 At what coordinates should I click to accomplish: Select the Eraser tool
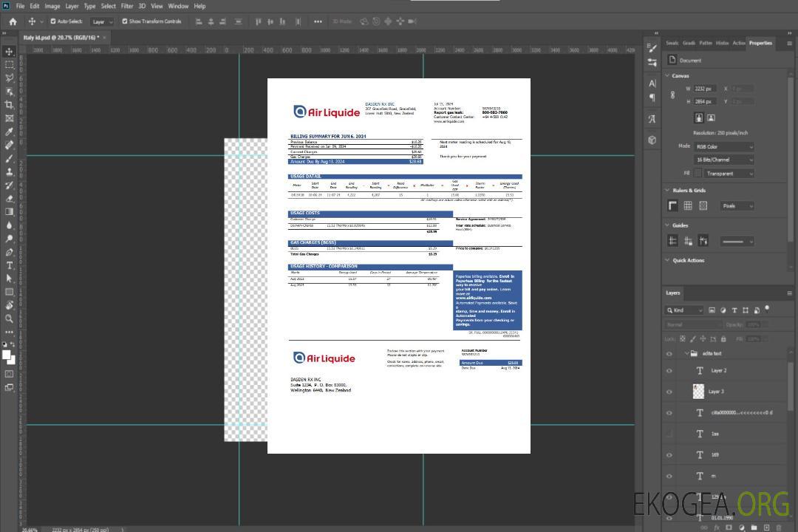[9, 199]
